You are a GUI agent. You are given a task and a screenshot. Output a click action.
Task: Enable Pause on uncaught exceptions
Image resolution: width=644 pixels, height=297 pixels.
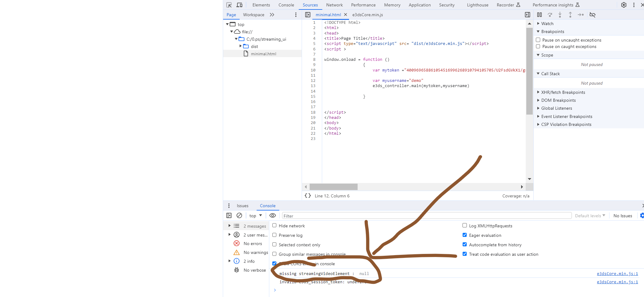coord(538,40)
